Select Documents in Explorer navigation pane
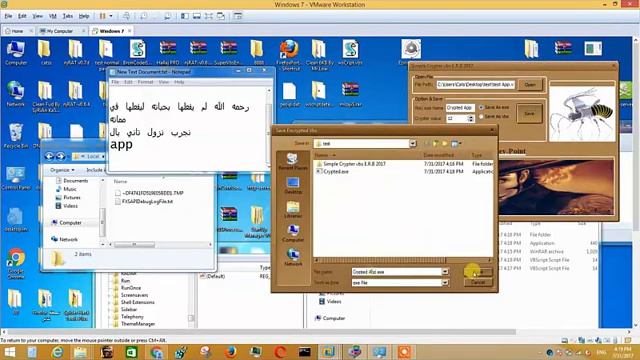This screenshot has width=640, height=360. tap(72, 180)
